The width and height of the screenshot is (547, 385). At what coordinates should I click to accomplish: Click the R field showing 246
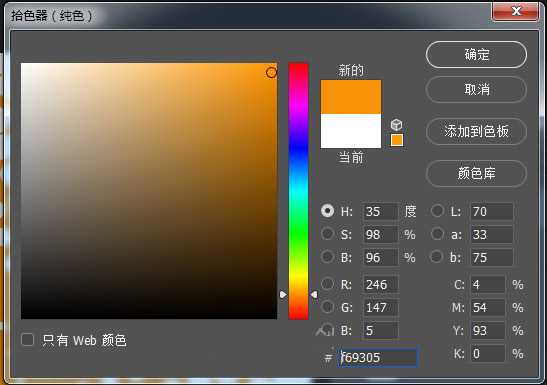(380, 285)
